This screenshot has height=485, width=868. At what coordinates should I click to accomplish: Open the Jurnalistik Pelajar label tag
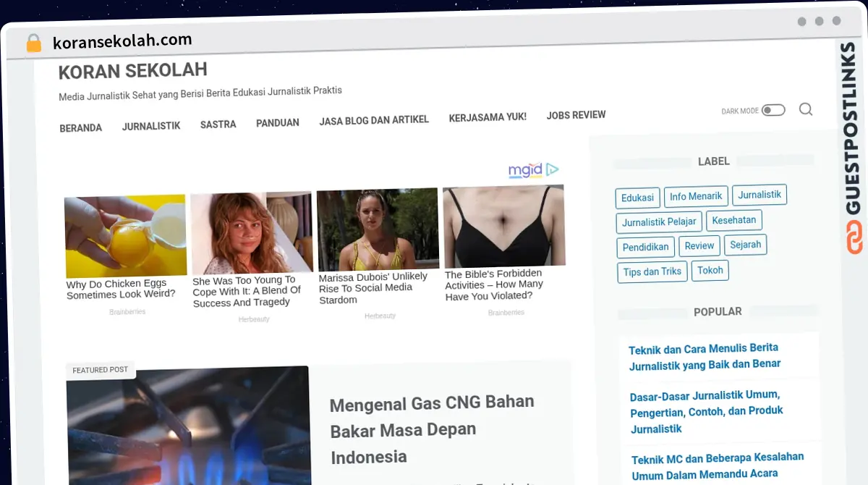coord(659,222)
